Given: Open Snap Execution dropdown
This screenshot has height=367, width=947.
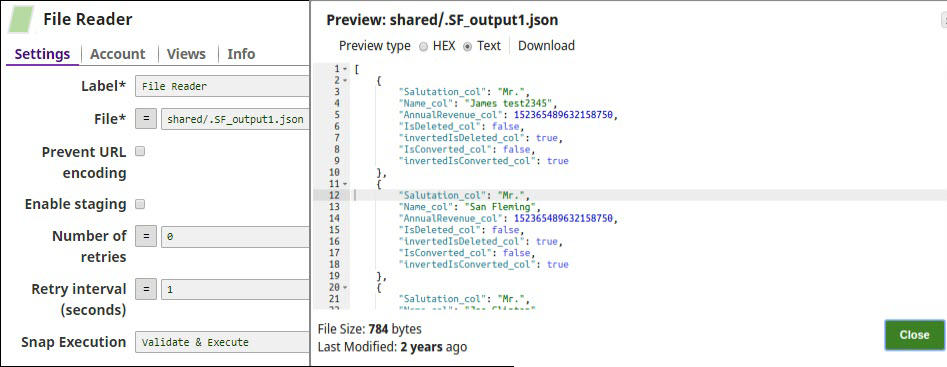Looking at the screenshot, I should pyautogui.click(x=222, y=342).
